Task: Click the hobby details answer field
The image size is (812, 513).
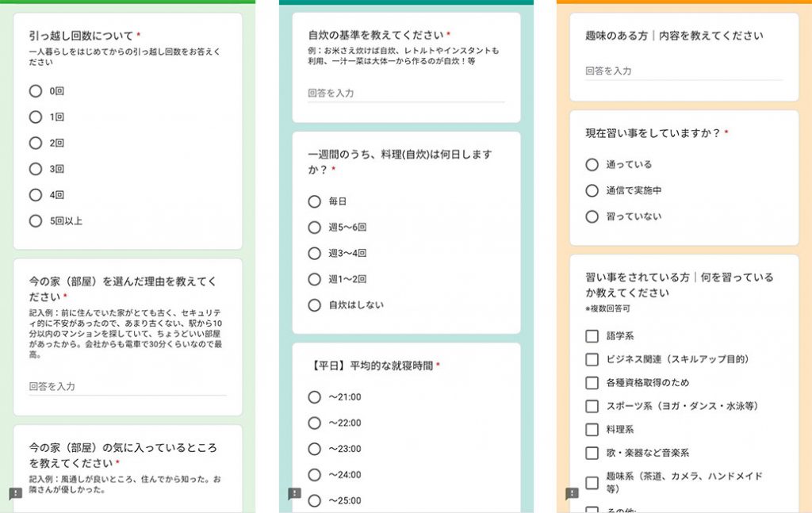Action: [683, 71]
